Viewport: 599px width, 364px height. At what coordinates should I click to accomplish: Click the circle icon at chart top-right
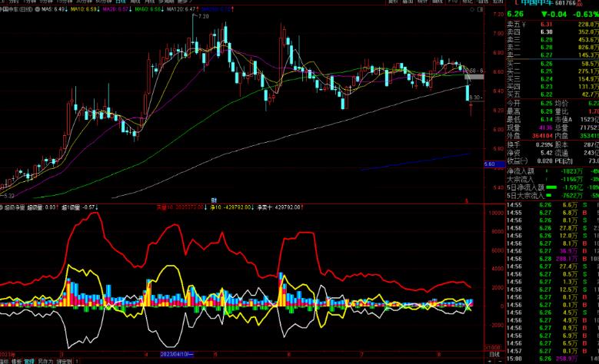[x=473, y=9]
